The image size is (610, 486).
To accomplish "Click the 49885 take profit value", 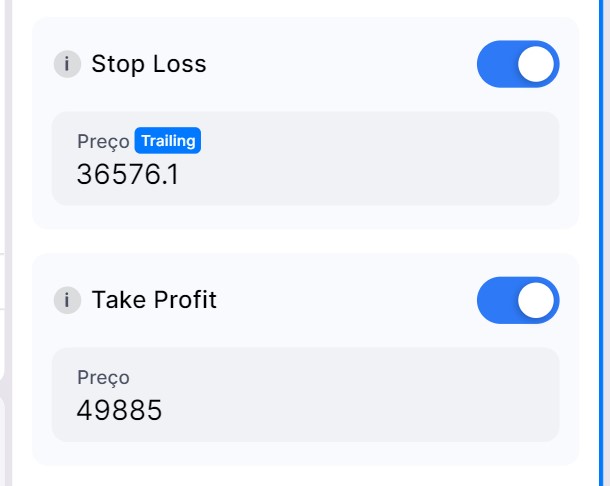I will point(119,410).
